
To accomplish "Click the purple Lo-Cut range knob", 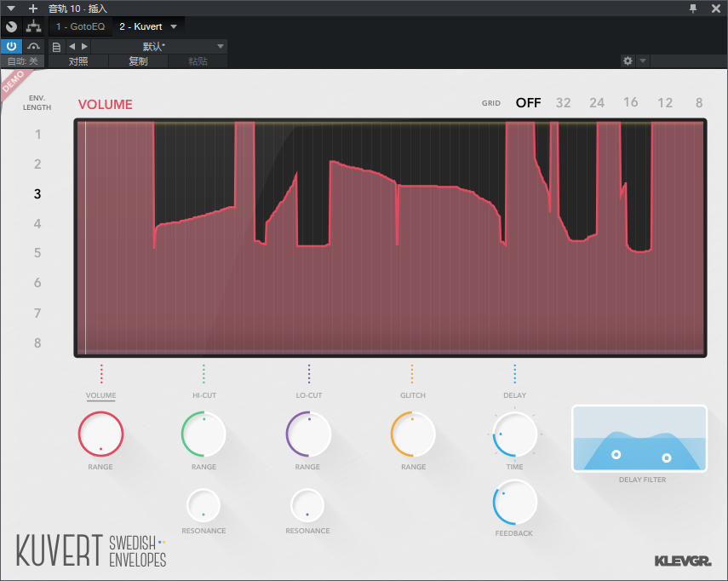I will point(308,434).
